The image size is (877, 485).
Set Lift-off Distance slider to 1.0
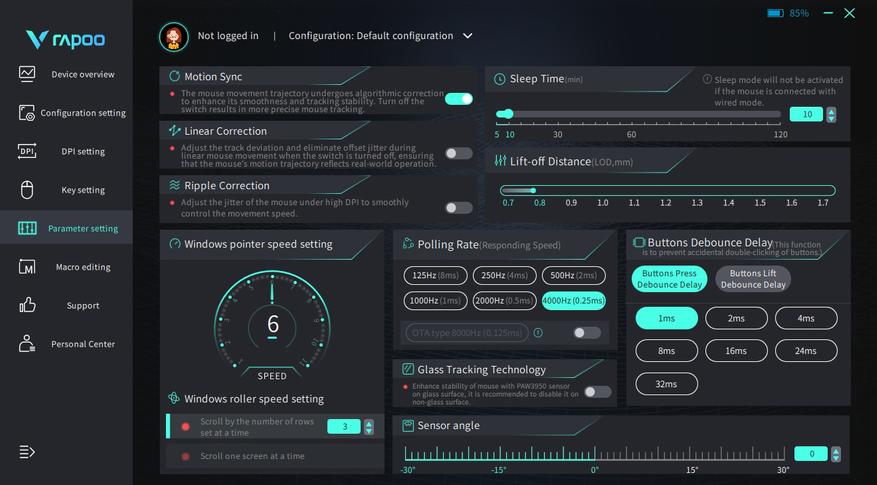pyautogui.click(x=602, y=191)
